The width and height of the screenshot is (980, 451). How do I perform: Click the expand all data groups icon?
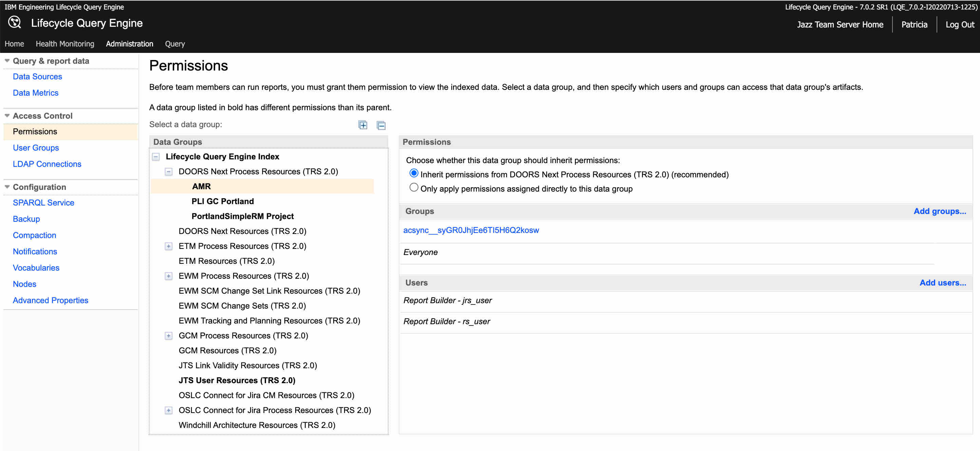[x=363, y=125]
